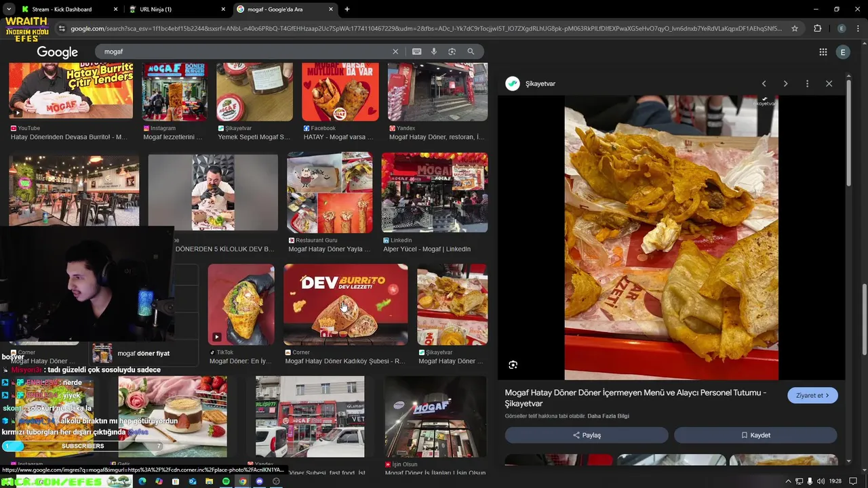The width and height of the screenshot is (868, 488).
Task: Open the Yemek Sepeti Mogaf Şikayetvar thumbnail
Action: pos(254,91)
